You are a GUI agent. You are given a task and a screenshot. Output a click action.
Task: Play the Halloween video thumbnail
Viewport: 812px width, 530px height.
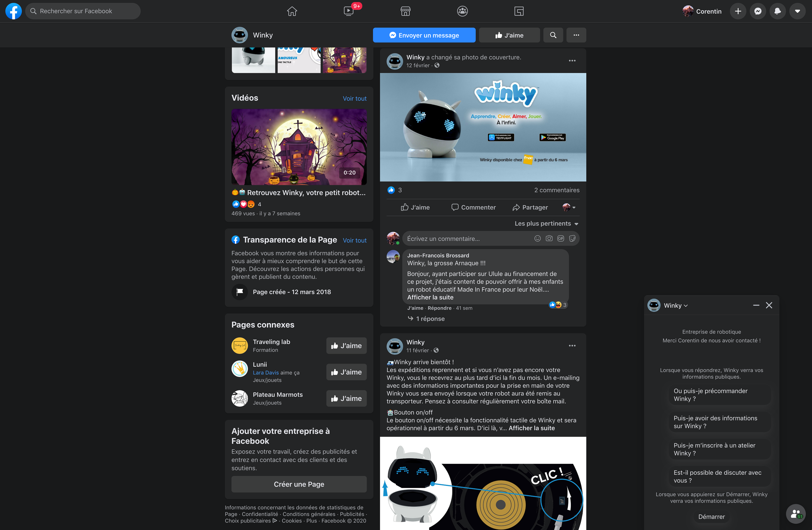point(299,147)
